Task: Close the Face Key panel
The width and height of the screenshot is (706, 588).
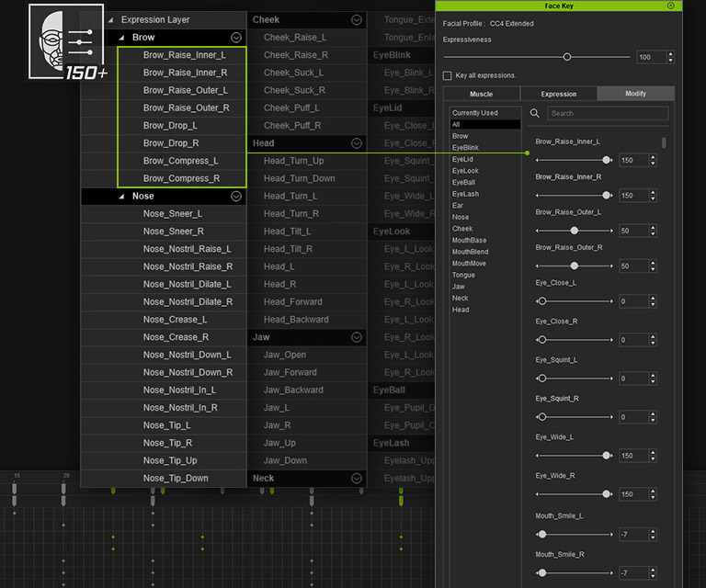Action: coord(670,6)
